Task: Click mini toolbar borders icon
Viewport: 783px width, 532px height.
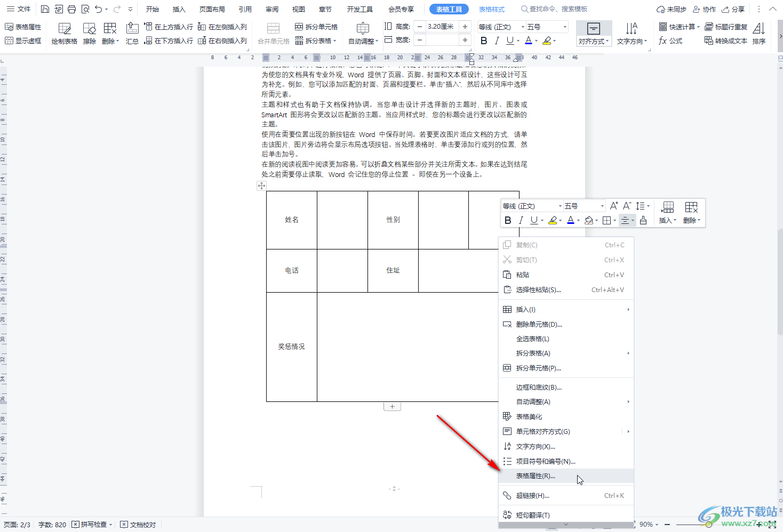Action: tap(607, 220)
